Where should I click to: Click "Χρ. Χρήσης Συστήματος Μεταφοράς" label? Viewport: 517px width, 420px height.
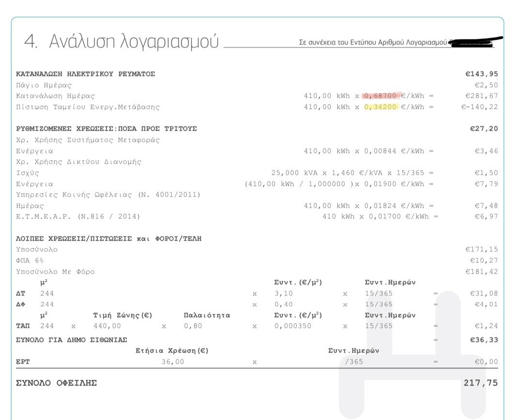pyautogui.click(x=88, y=140)
